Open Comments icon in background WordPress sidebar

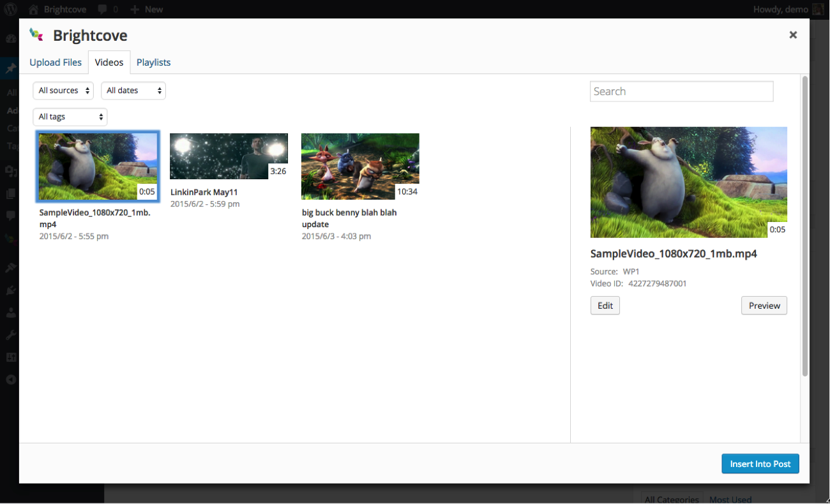(11, 216)
